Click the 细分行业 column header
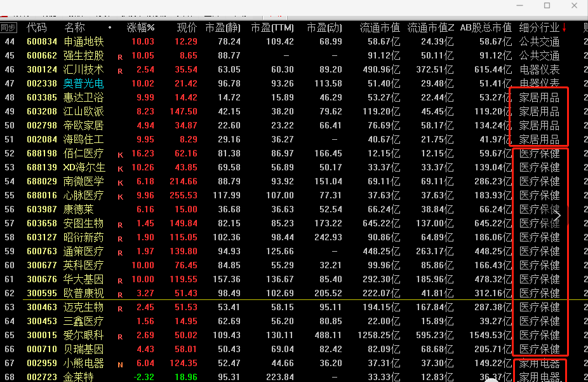 539,27
